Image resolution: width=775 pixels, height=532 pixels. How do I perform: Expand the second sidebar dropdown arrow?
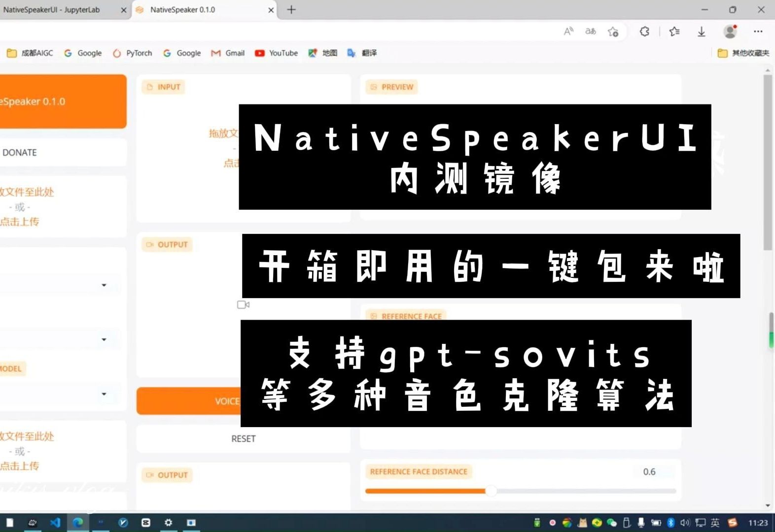point(104,339)
